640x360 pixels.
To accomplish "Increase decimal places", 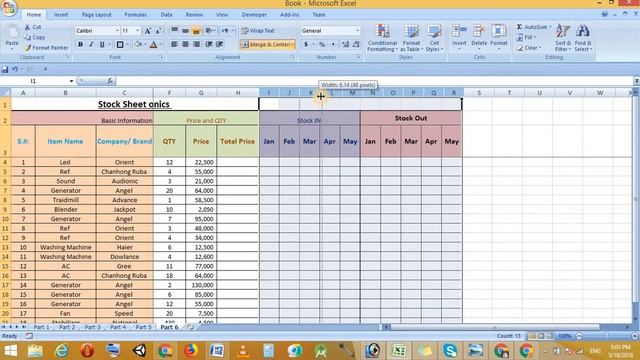I will [345, 44].
